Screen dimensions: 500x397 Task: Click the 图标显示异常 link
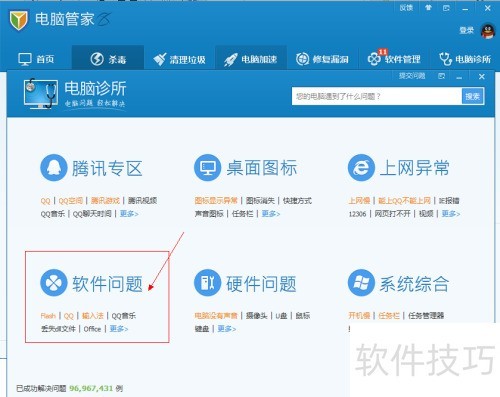pos(216,201)
